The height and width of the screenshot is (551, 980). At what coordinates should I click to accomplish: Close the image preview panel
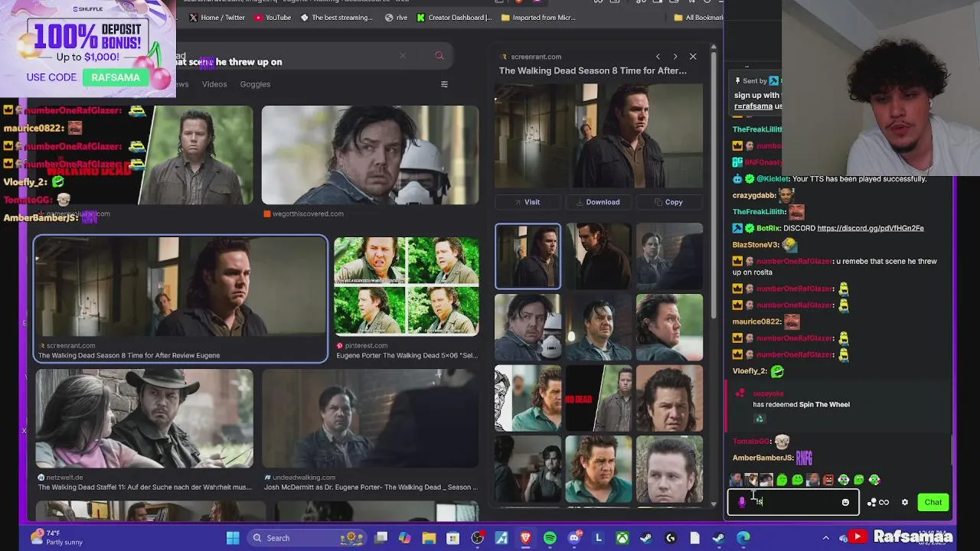point(693,57)
